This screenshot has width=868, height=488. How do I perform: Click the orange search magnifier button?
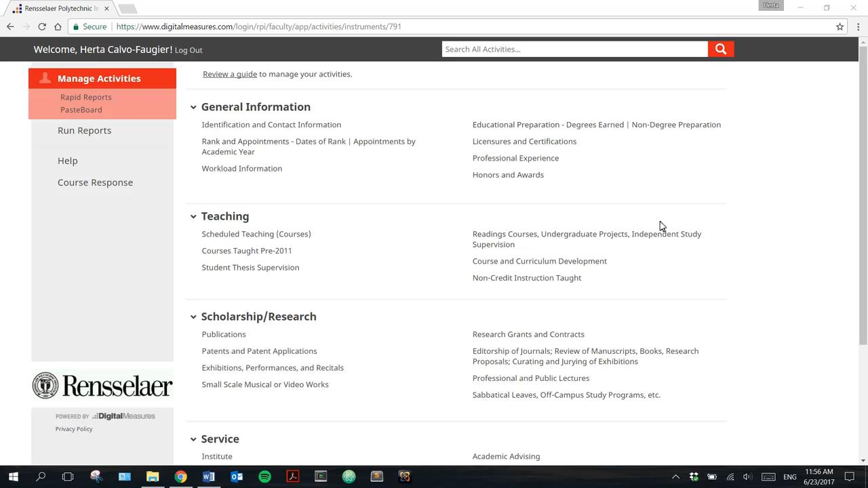721,49
